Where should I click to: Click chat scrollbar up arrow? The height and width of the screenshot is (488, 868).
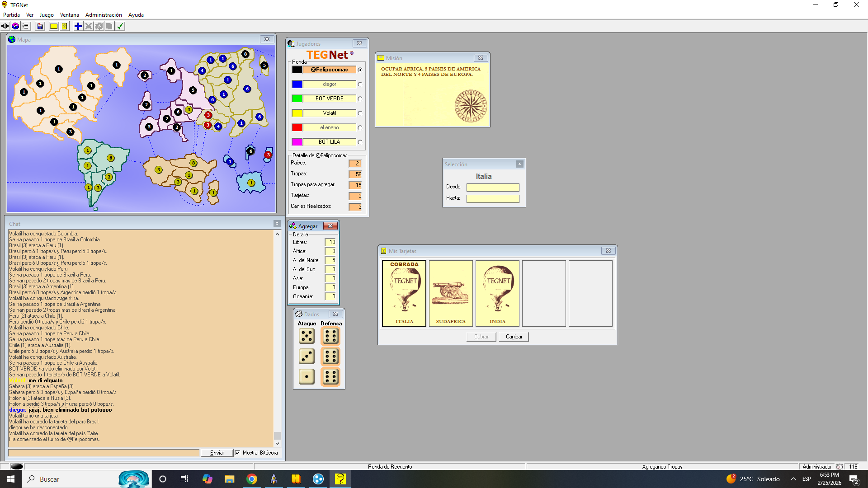point(277,234)
